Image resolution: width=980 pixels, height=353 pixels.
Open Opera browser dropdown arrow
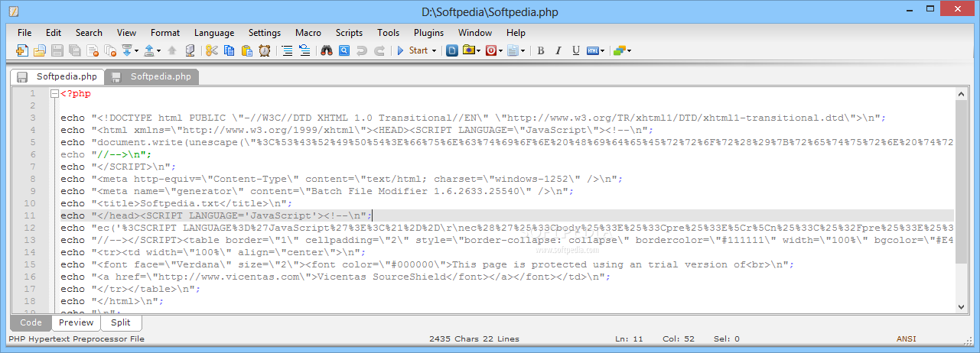(x=501, y=51)
